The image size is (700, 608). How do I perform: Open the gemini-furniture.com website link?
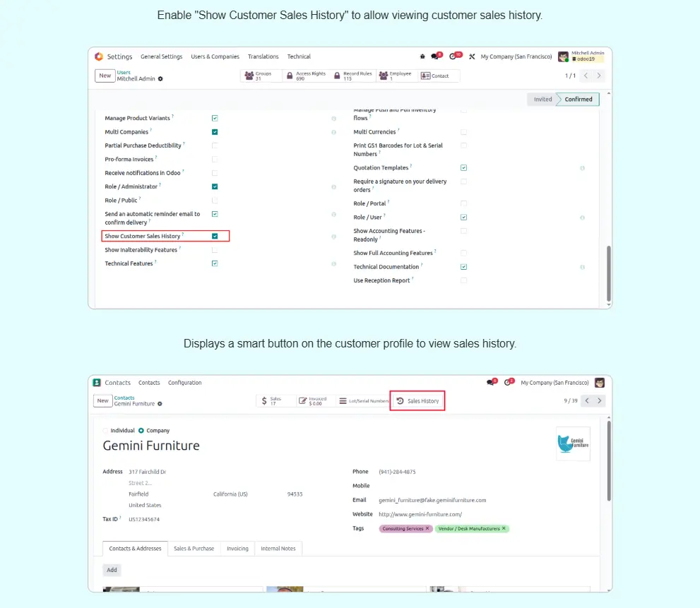420,514
